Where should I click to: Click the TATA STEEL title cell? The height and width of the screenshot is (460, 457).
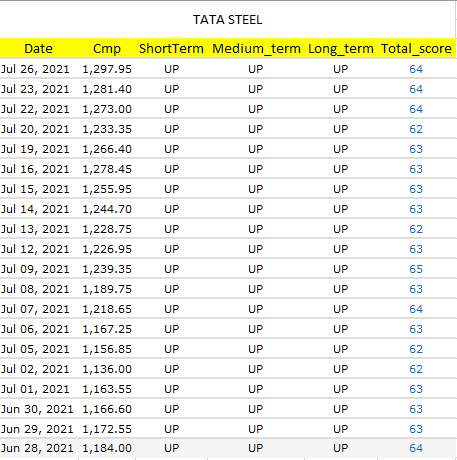click(x=228, y=20)
